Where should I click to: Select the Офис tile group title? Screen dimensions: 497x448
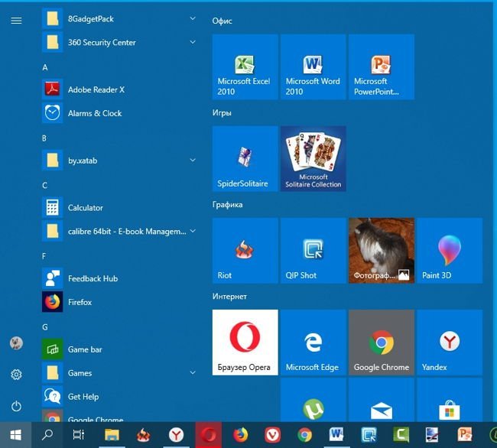click(x=223, y=21)
